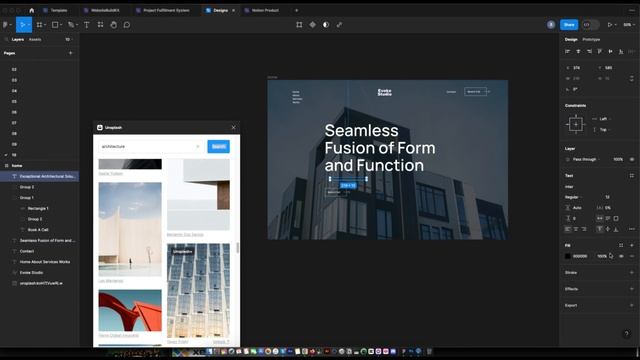Open present options dropdown arrow
Screen dimensions: 640x360
click(x=616, y=25)
